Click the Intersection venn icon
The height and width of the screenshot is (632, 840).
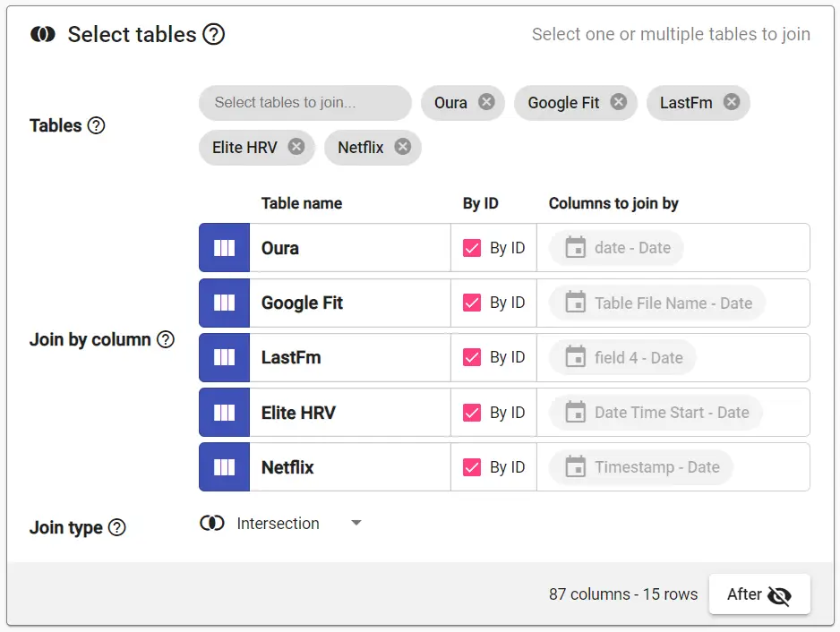click(x=212, y=523)
